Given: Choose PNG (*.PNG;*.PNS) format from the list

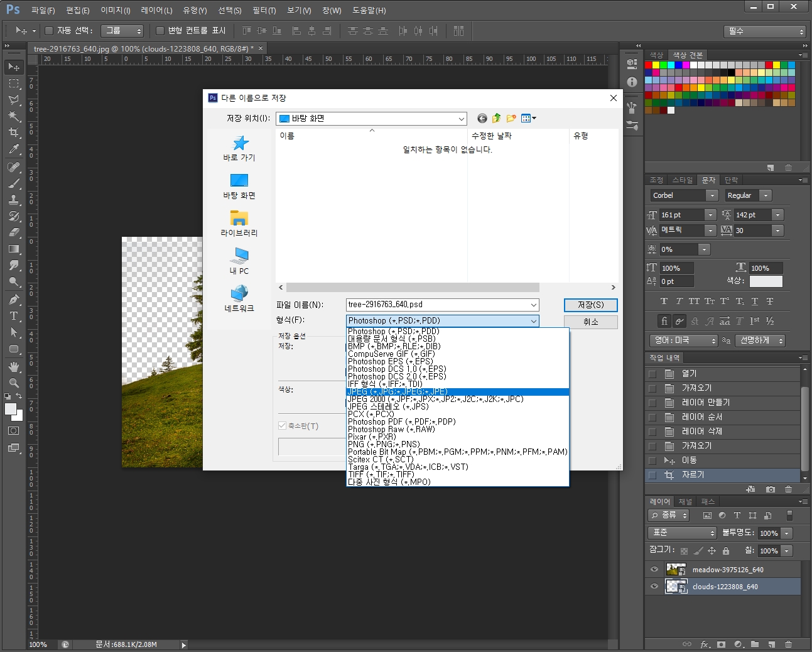Looking at the screenshot, I should [x=458, y=444].
